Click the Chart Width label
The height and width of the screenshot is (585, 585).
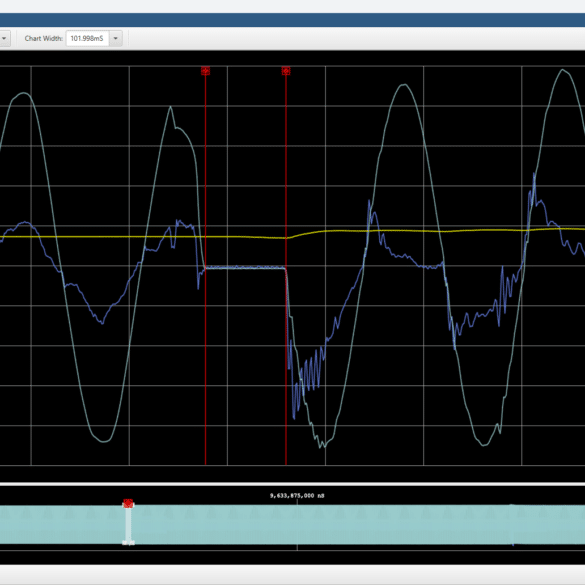coord(44,38)
